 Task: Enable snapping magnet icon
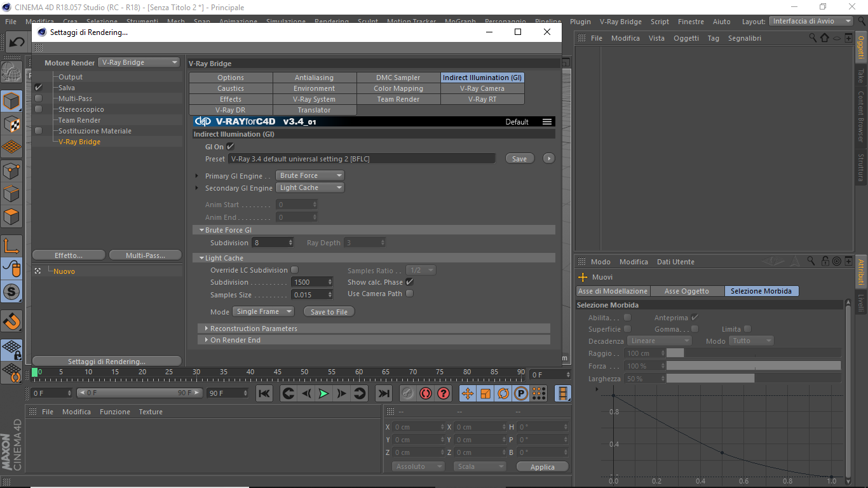[x=11, y=322]
